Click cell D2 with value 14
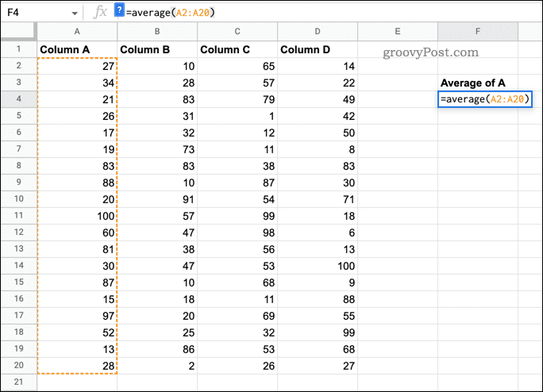 click(x=318, y=66)
